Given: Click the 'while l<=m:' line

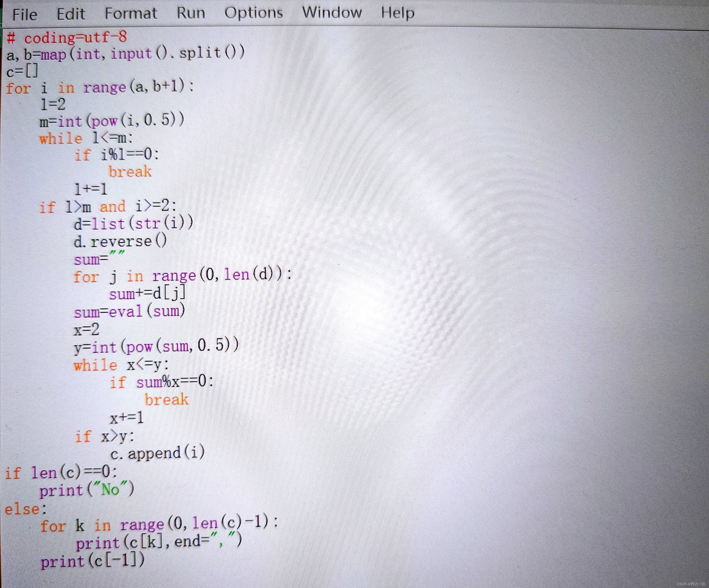Looking at the screenshot, I should coord(86,138).
